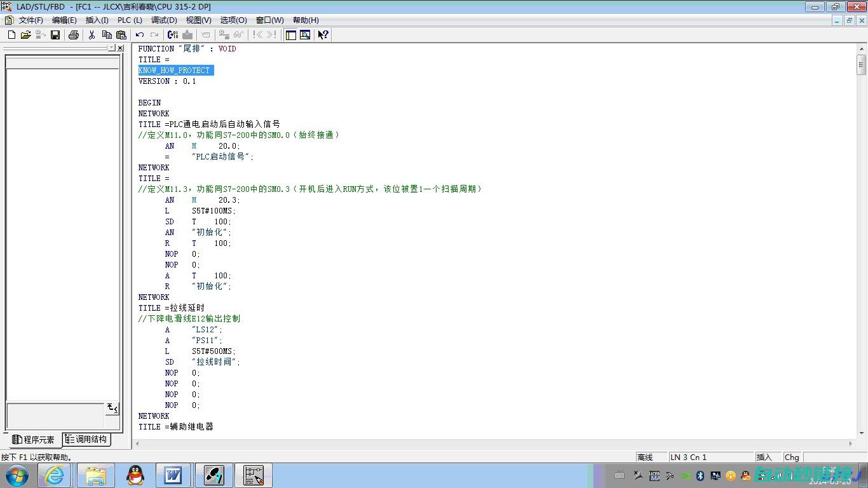Open the 编辑(E) menu
This screenshot has width=868, height=488.
64,20
